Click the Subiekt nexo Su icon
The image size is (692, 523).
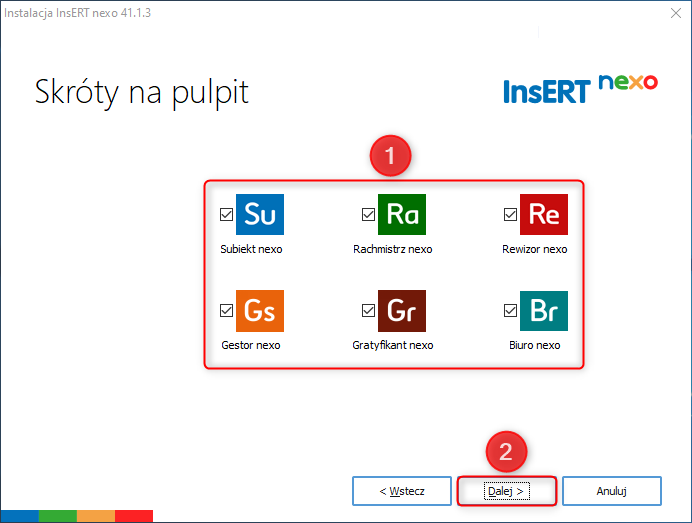point(260,214)
